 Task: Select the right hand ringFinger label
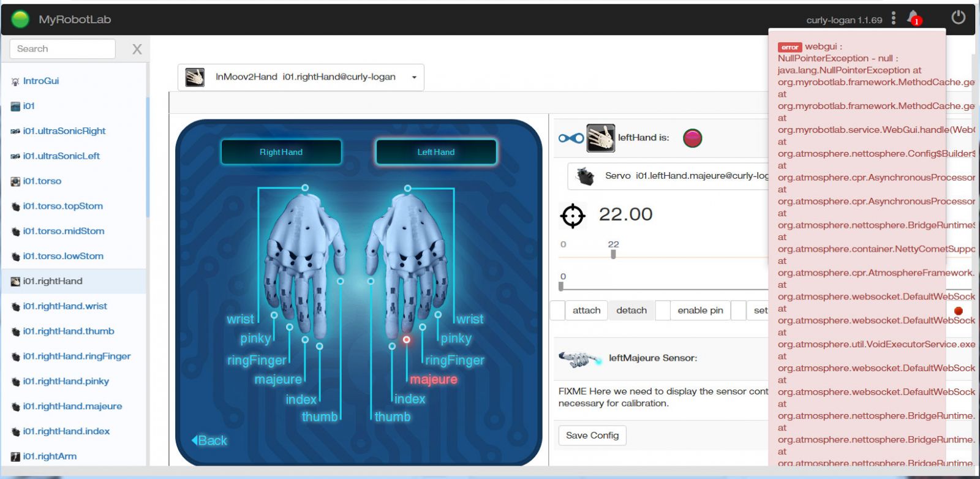pyautogui.click(x=257, y=360)
